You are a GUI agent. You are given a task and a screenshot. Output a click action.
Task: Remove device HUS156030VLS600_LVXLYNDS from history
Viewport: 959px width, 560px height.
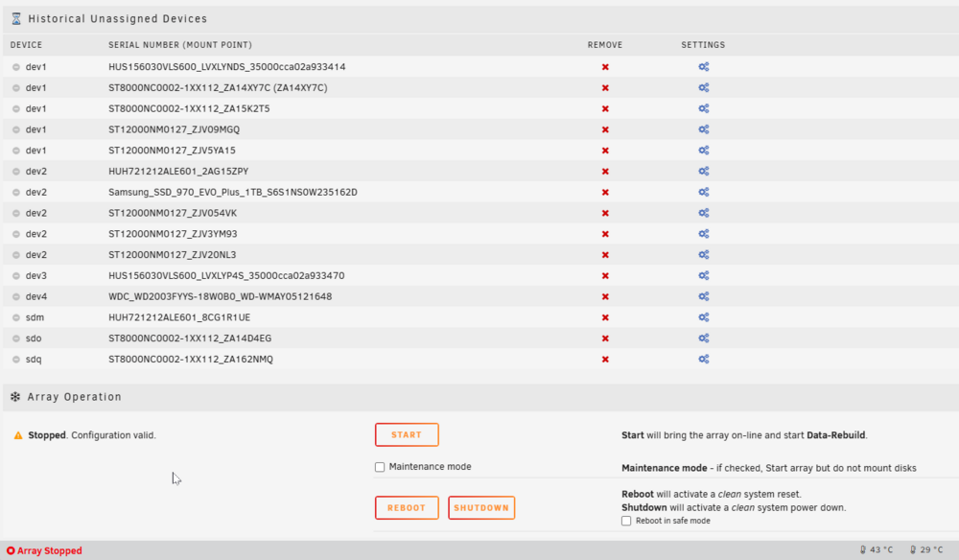point(605,67)
